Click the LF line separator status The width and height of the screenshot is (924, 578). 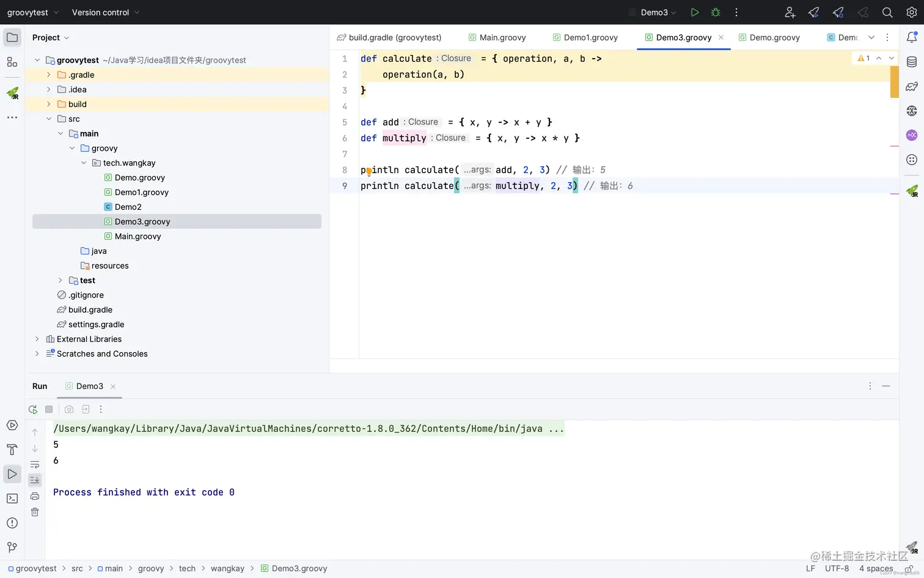point(810,568)
